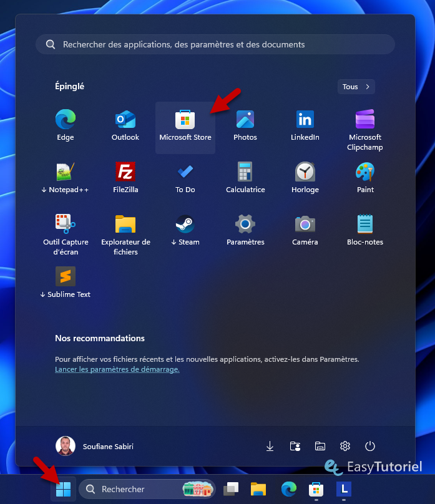Open Microsoft Store in the pinned grid
The image size is (435, 504).
pyautogui.click(x=185, y=127)
